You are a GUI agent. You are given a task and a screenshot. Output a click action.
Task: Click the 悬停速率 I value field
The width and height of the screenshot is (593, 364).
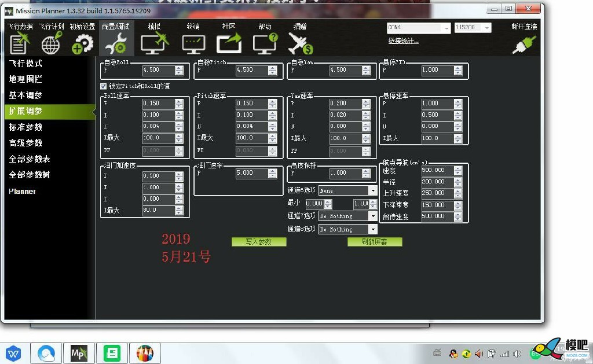click(x=438, y=115)
